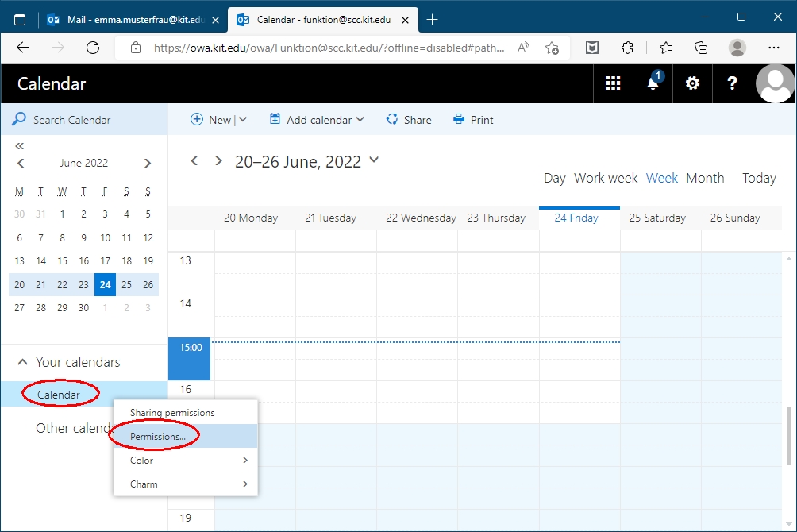Open the date range picker dropdown

click(x=374, y=160)
